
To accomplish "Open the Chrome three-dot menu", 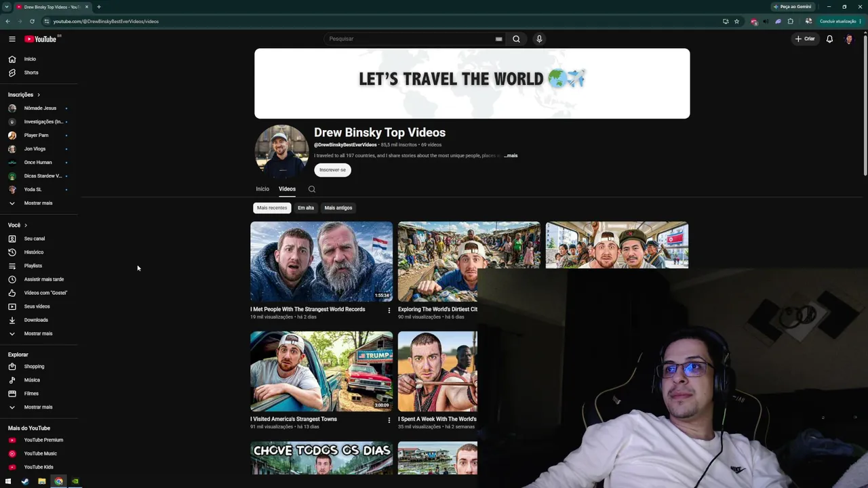I will [862, 21].
